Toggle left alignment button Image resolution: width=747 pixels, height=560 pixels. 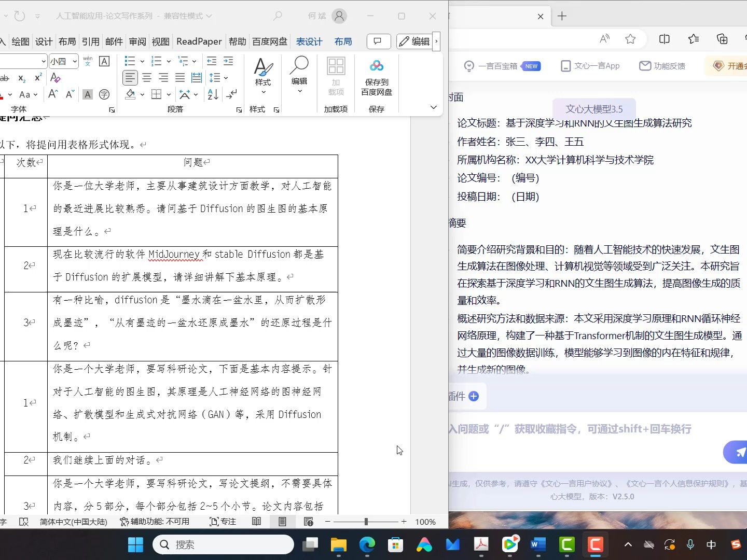130,78
